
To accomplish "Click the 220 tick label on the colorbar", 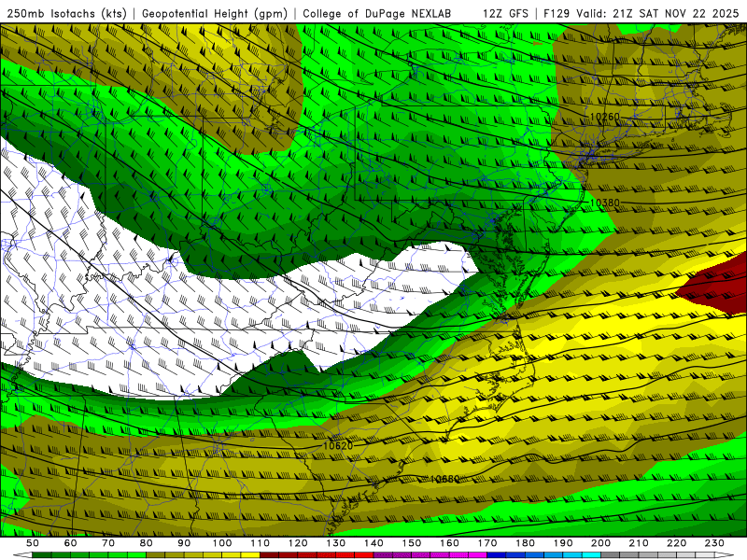I will (x=676, y=543).
